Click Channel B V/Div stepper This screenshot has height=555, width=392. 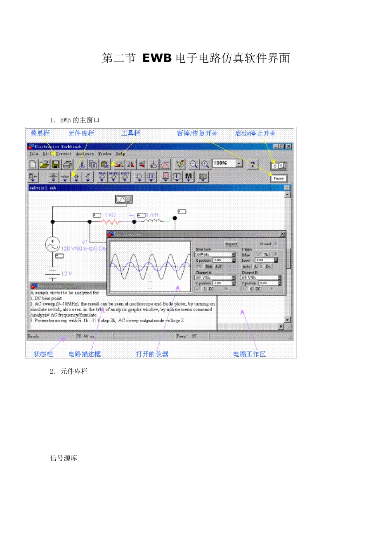point(279,277)
